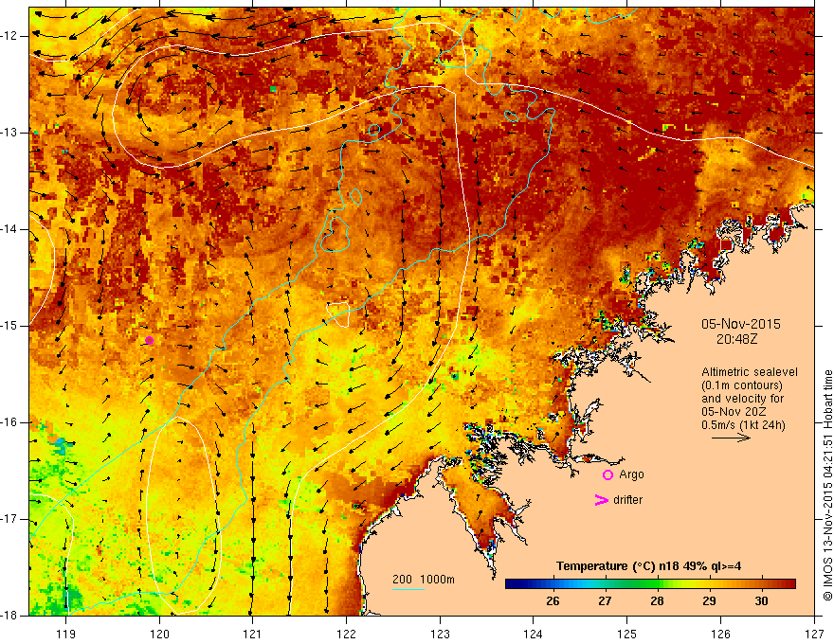Click the magenta Argo float marker on map
Image resolution: width=834 pixels, height=644 pixels.
[x=150, y=341]
